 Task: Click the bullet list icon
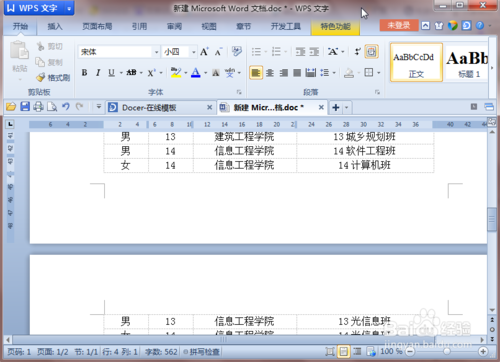(x=256, y=52)
